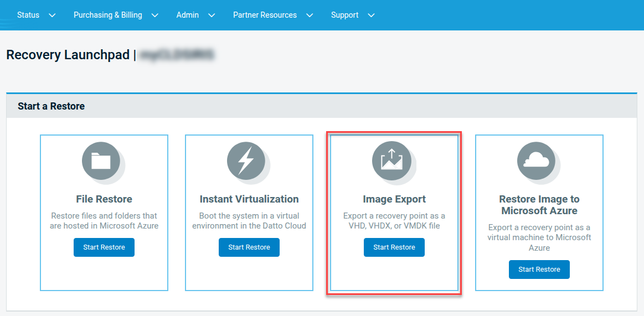
Task: Expand the chevron next to Status
Action: [52, 15]
